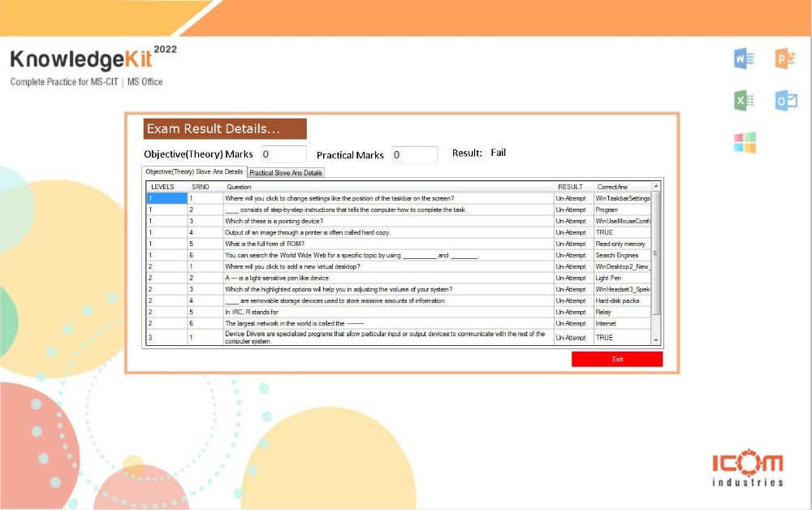Click the results table vertical scrollbar thumb
Screen dimensions: 812x510
coord(655,253)
